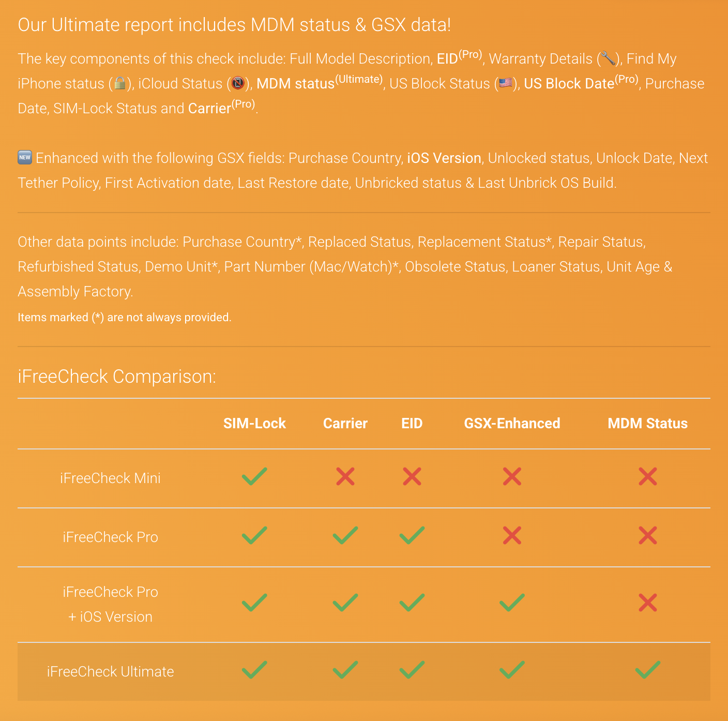Click the iFreeCheck Mini SIM-Lock green checkmark
The height and width of the screenshot is (721, 728).
254,476
